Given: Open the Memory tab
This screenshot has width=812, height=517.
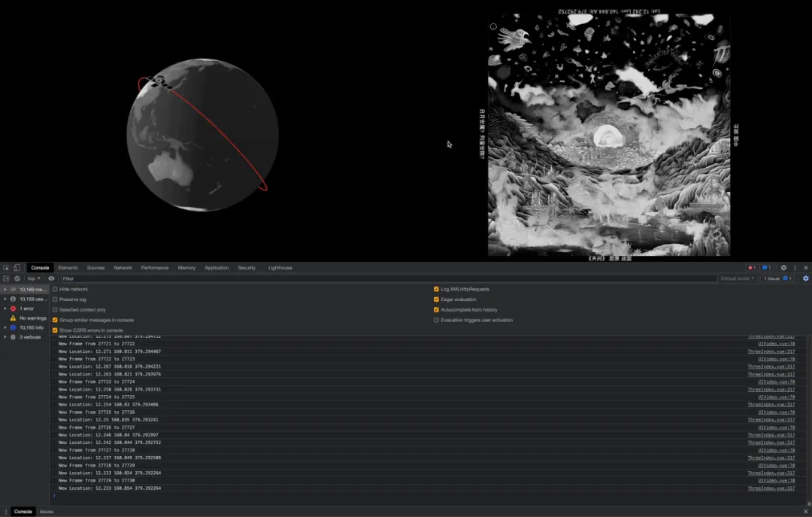Looking at the screenshot, I should (x=186, y=268).
